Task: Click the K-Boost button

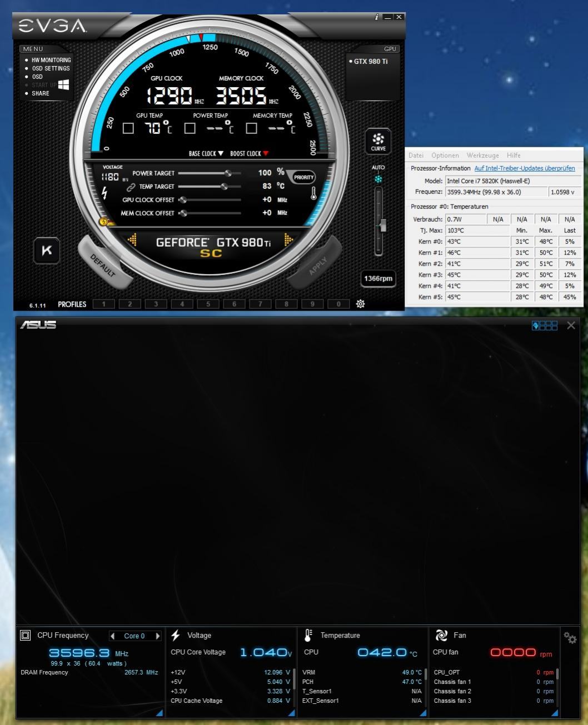Action: [x=47, y=251]
